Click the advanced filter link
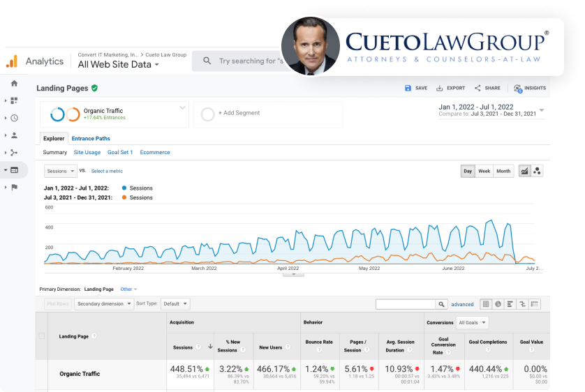The height and width of the screenshot is (392, 585). [x=462, y=304]
